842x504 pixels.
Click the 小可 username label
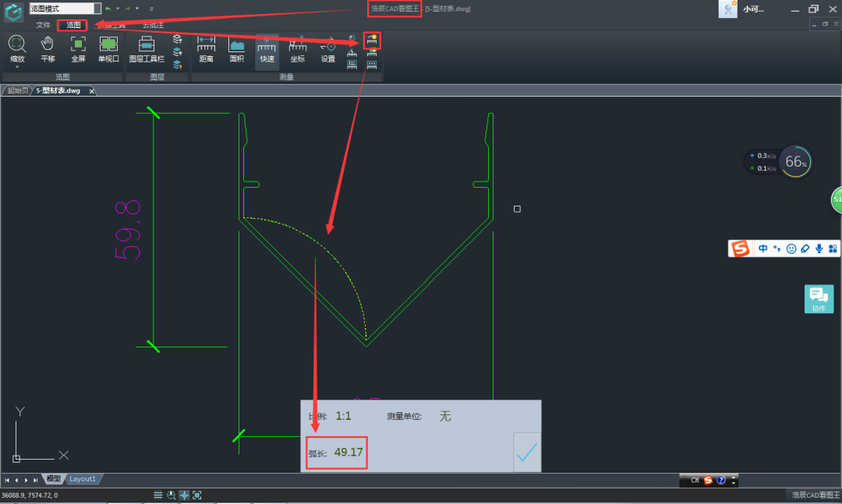753,9
